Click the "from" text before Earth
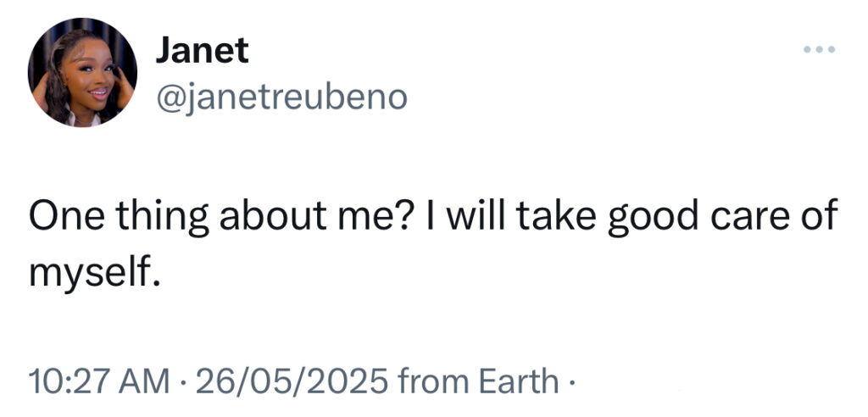This screenshot has width=868, height=417. pos(422,380)
